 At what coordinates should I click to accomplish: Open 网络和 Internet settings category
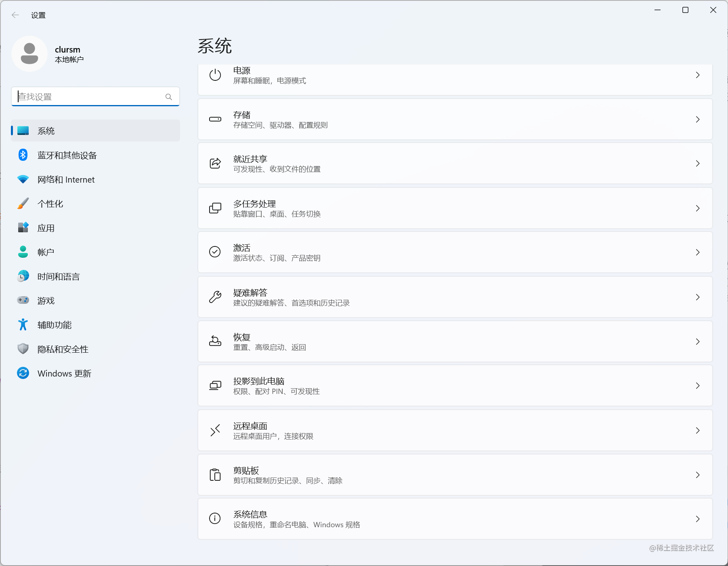point(66,179)
